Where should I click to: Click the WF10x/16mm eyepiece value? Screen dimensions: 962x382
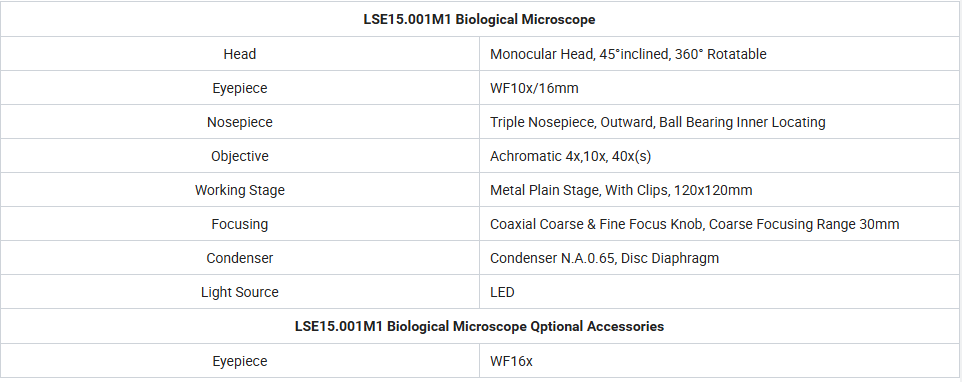coord(534,88)
